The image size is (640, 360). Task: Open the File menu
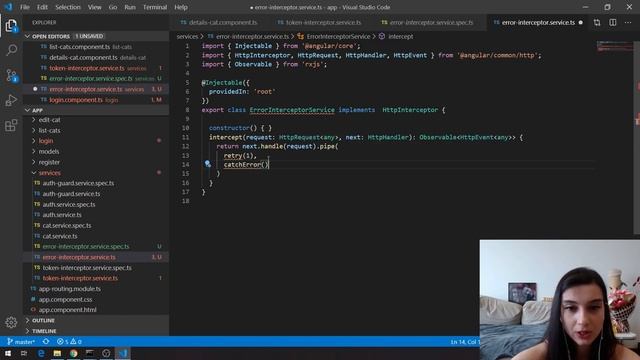coord(25,7)
